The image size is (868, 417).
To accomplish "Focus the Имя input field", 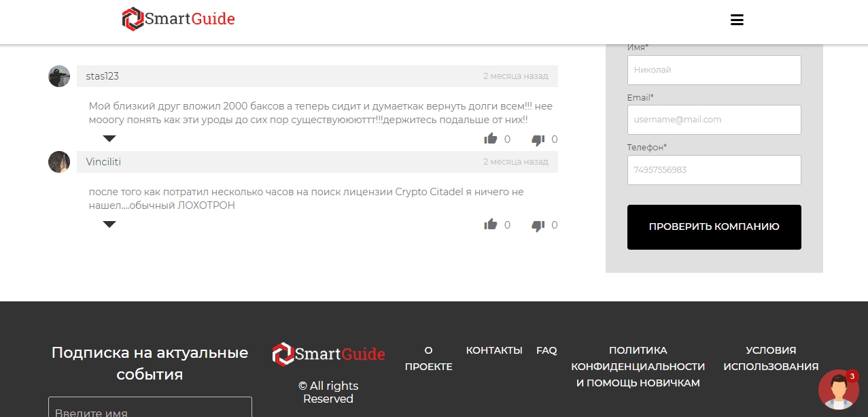I will click(714, 70).
